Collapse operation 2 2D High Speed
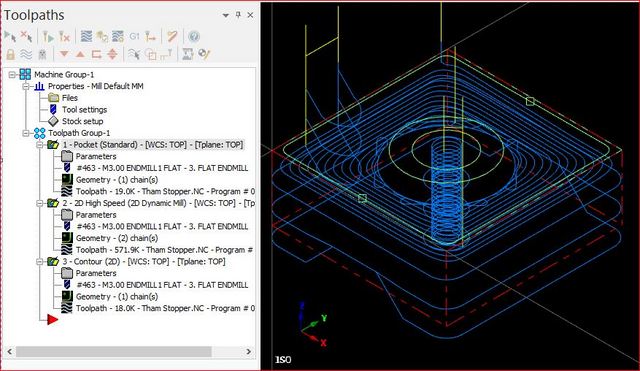Image resolution: width=640 pixels, height=371 pixels. pos(40,203)
